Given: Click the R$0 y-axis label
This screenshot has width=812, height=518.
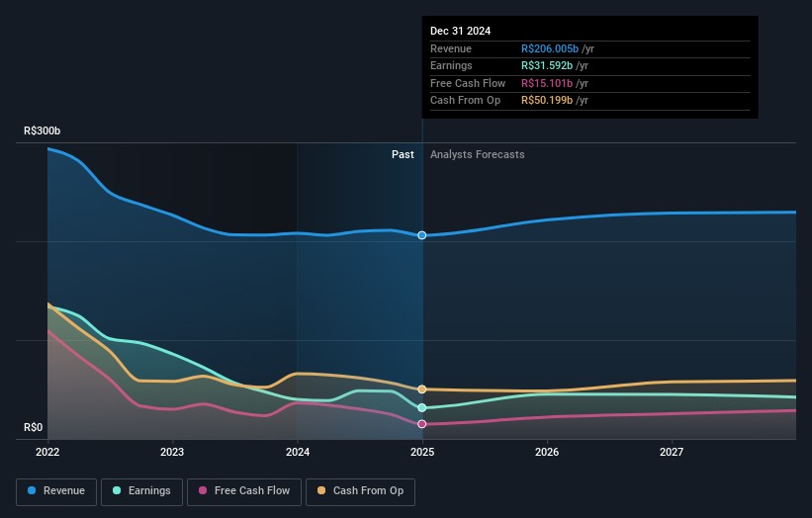Looking at the screenshot, I should pos(34,428).
